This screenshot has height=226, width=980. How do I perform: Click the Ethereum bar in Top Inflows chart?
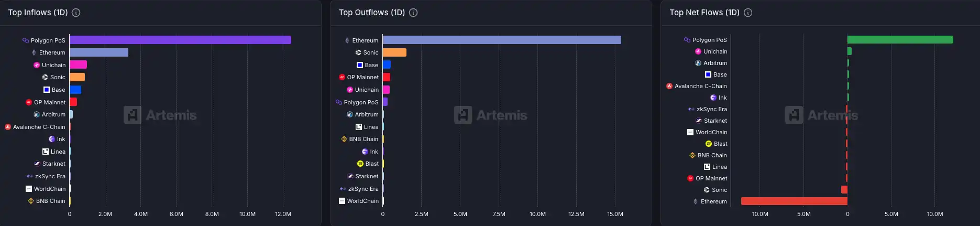point(98,52)
